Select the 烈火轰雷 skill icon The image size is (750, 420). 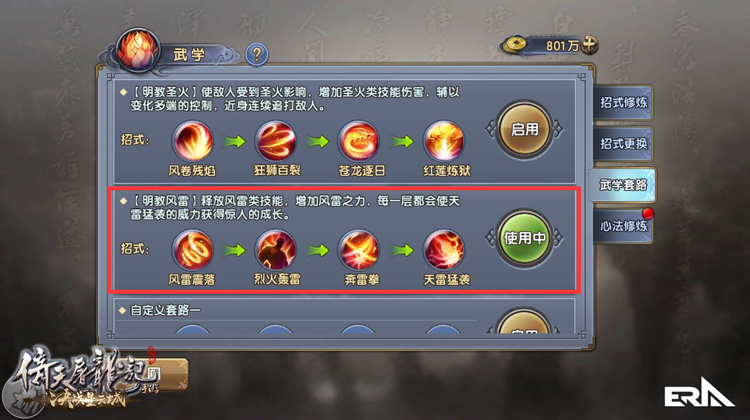tap(276, 250)
